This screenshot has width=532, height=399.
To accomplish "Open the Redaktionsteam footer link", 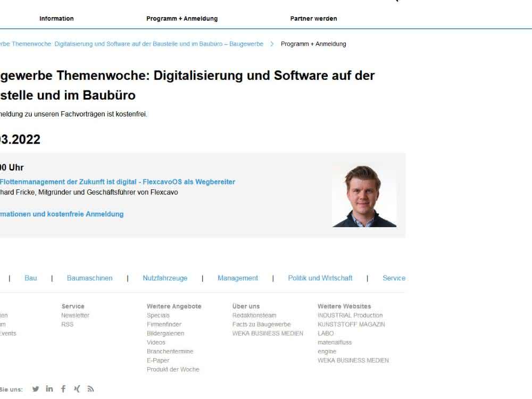I will 254,315.
